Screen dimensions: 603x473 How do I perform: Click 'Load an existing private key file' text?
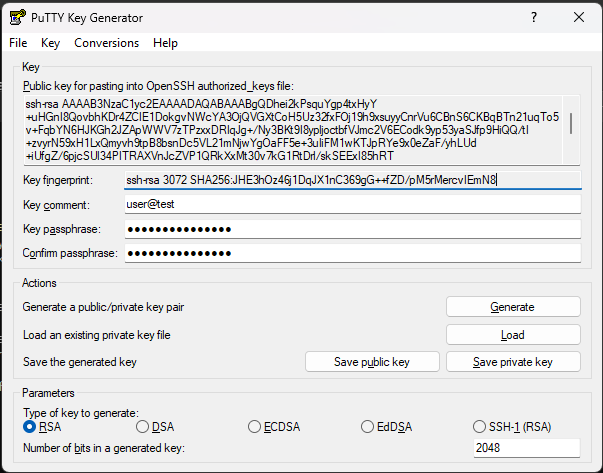click(97, 335)
